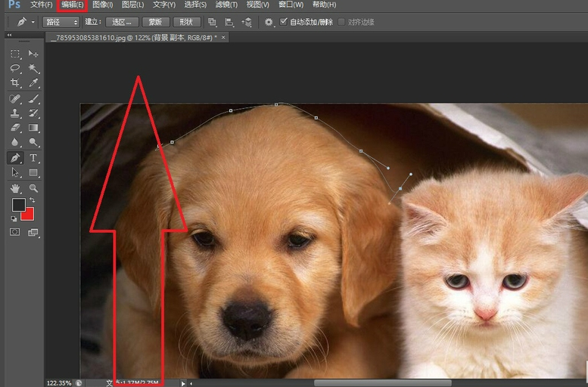Open the pen tool preset picker arrow
This screenshot has width=588, height=387.
[x=33, y=22]
